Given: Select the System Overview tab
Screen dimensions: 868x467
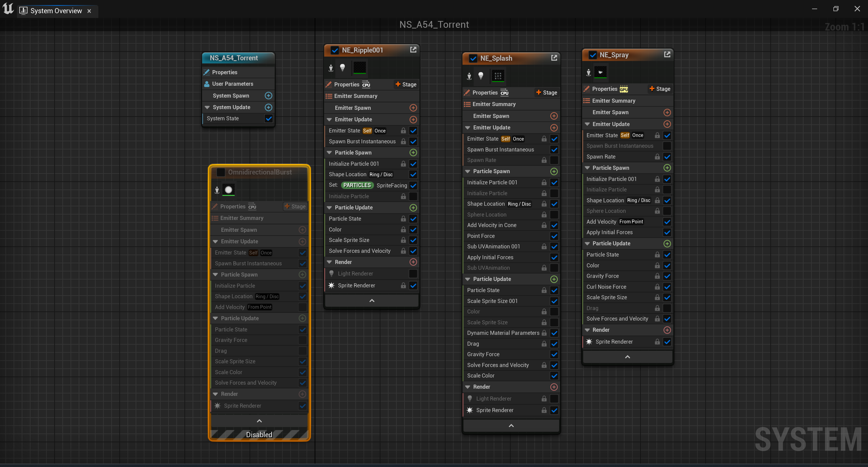Looking at the screenshot, I should point(56,11).
